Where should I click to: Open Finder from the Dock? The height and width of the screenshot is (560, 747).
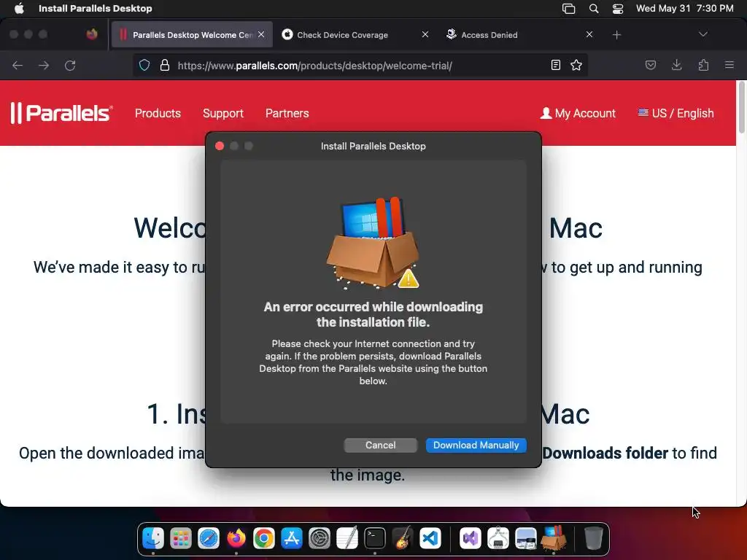[153, 539]
